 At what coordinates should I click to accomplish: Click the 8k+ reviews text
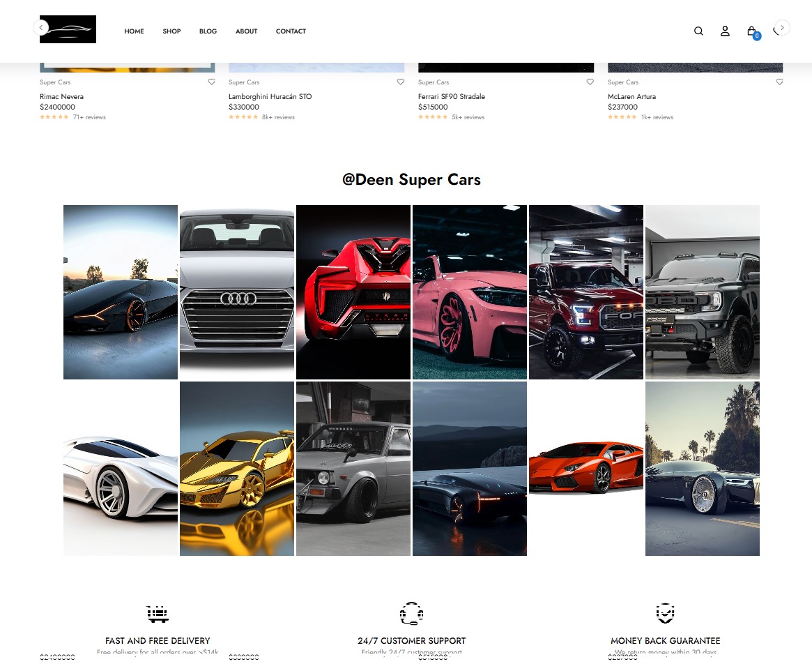coord(278,117)
